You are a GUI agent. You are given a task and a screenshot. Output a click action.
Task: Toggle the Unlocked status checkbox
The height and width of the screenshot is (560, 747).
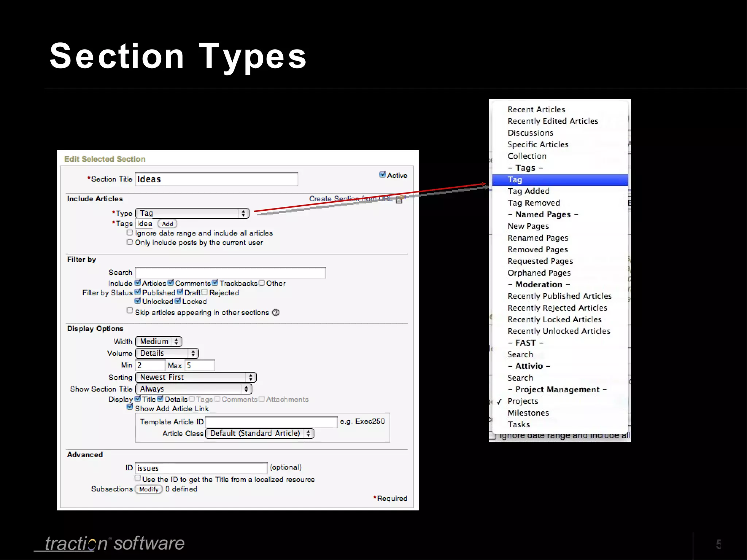coord(138,301)
